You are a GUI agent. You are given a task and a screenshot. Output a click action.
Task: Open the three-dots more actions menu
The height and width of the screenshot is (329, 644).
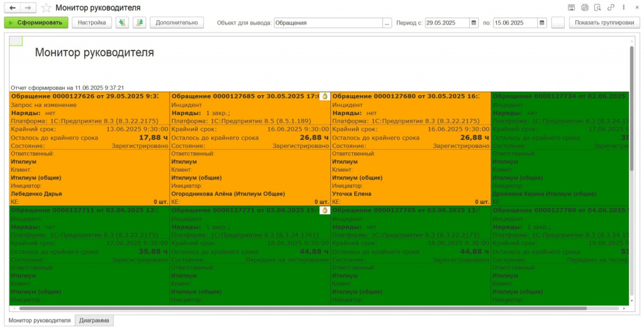point(624,7)
